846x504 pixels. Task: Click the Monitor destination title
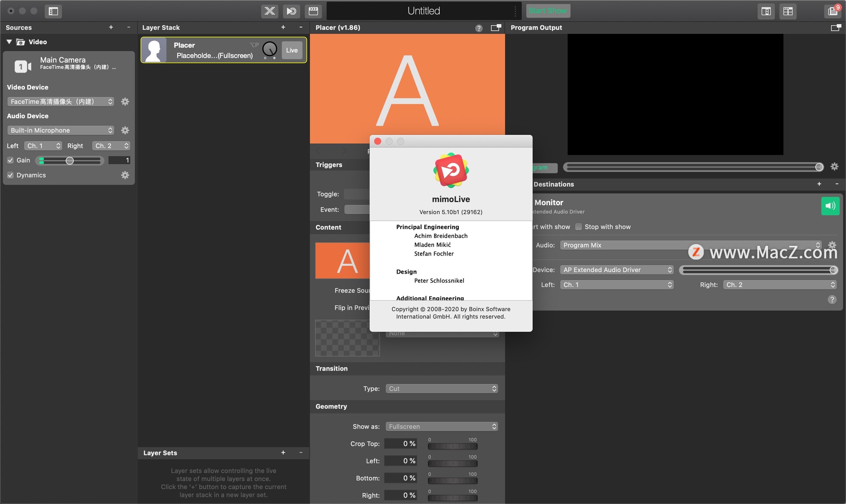pos(549,203)
